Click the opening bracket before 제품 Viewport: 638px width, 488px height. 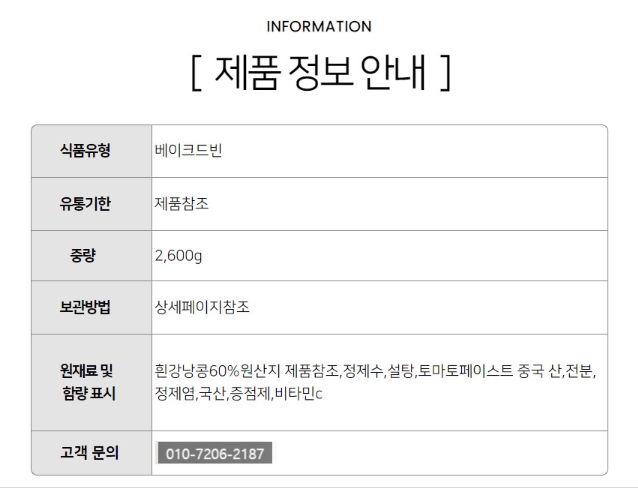pos(196,73)
